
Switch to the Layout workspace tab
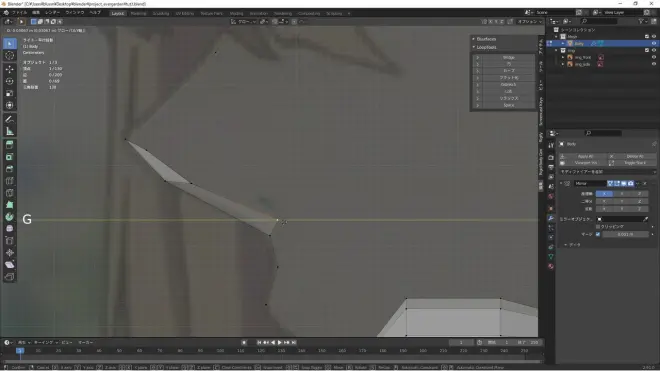[118, 13]
